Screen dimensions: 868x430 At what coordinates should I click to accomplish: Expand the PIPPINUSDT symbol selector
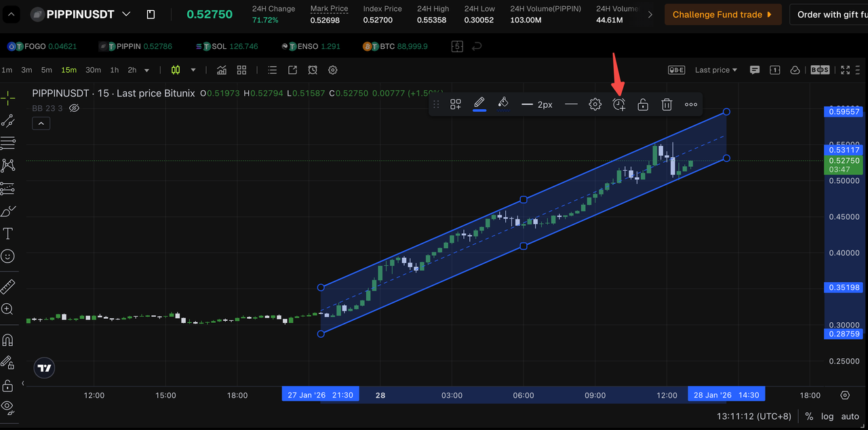click(x=126, y=13)
